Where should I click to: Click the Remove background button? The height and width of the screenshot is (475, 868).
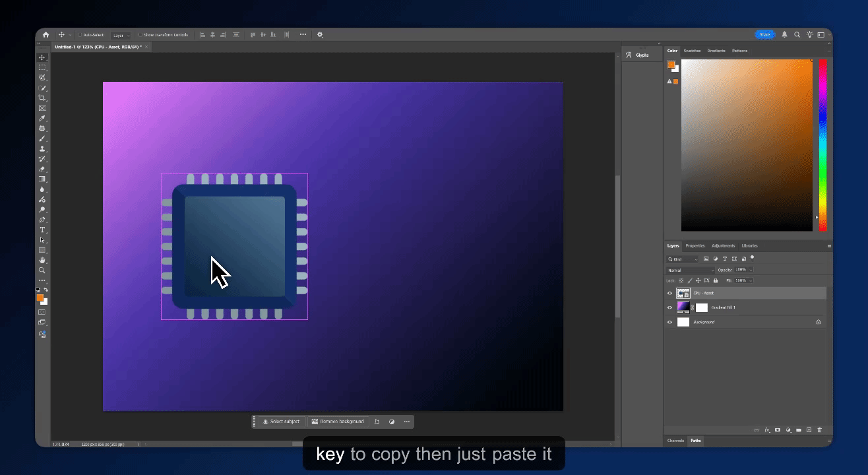[x=338, y=422]
